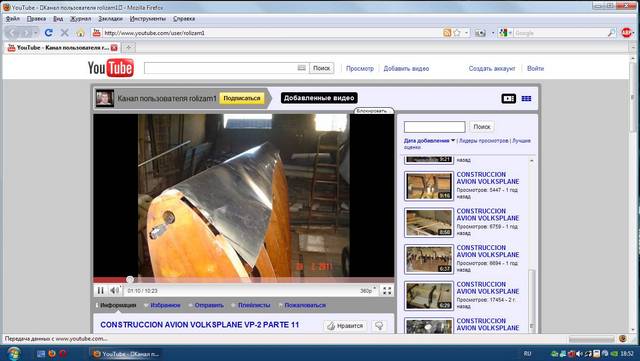Bookmark this page with star icon
Screen dimensions: 640x361
457,33
